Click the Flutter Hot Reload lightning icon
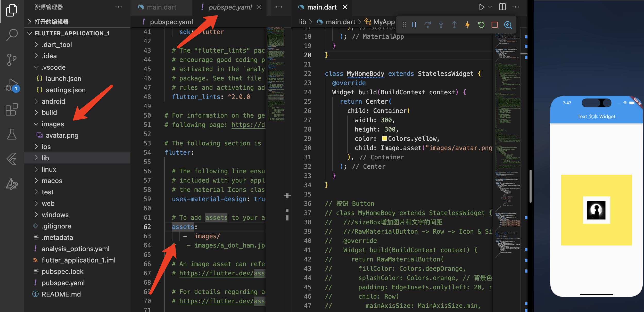The image size is (644, 312). point(467,25)
